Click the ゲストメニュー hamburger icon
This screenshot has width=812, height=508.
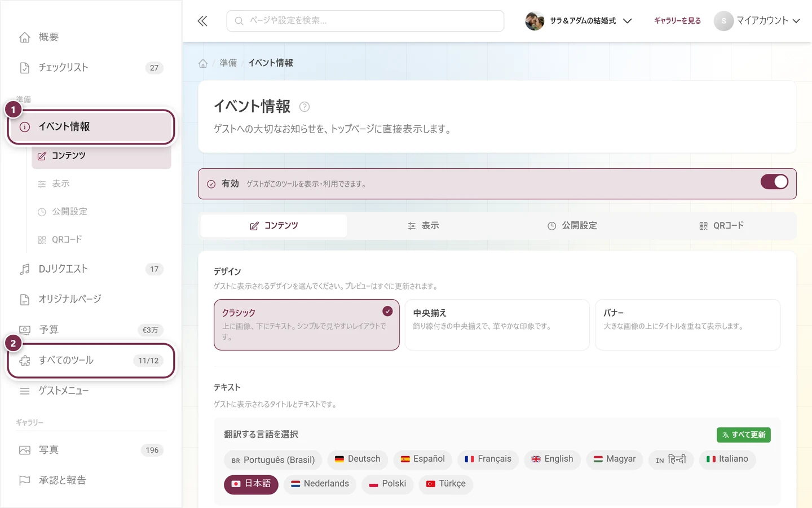[25, 391]
